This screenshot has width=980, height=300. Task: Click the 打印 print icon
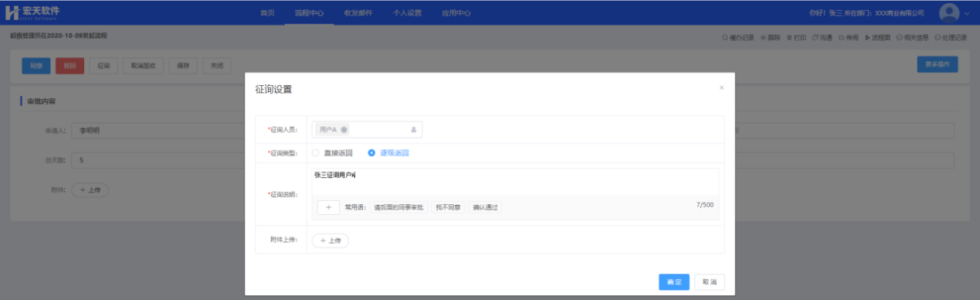[x=796, y=37]
